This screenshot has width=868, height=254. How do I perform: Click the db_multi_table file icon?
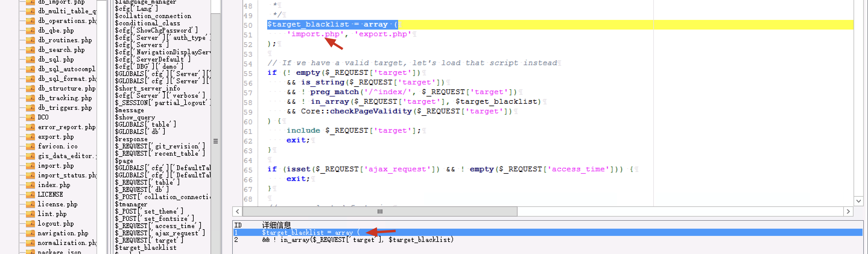pos(30,11)
